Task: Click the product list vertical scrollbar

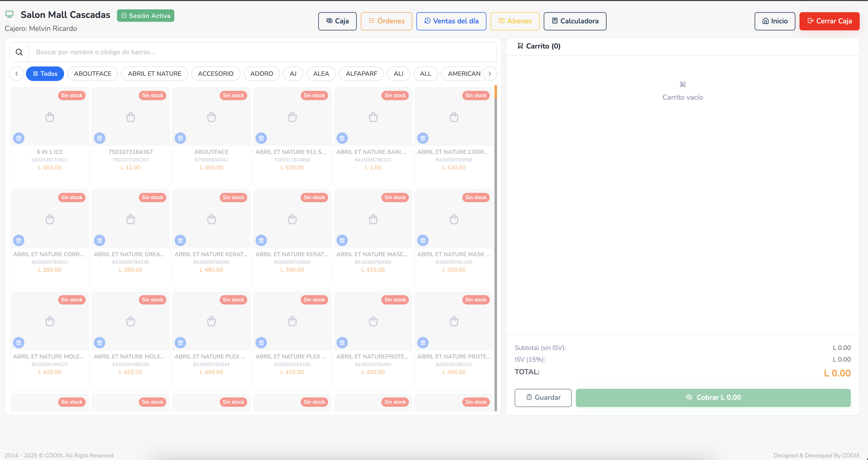Action: point(496,248)
